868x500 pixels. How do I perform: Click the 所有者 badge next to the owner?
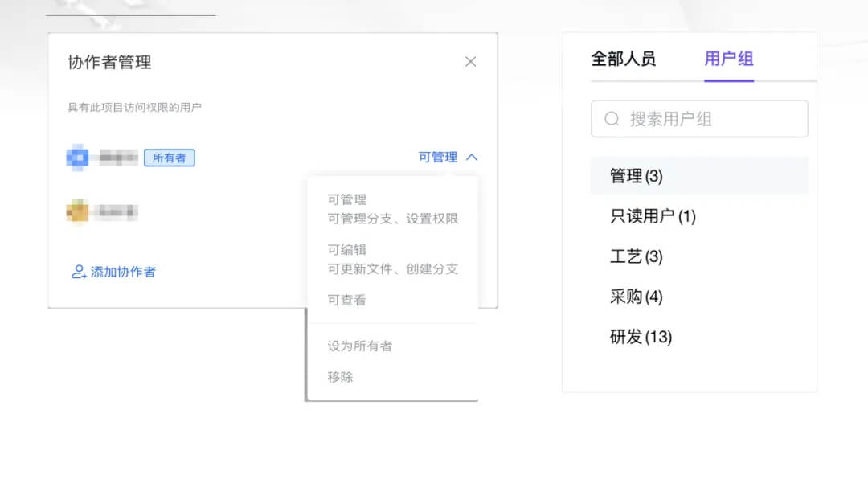(x=169, y=158)
